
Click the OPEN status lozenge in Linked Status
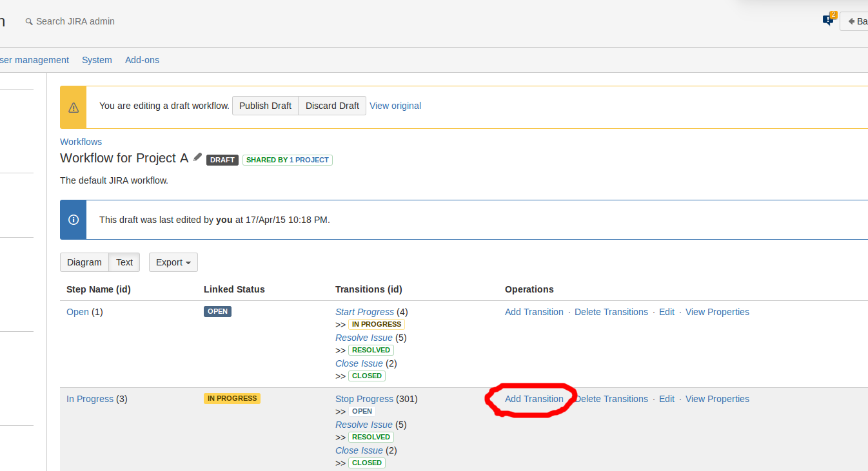click(x=217, y=311)
